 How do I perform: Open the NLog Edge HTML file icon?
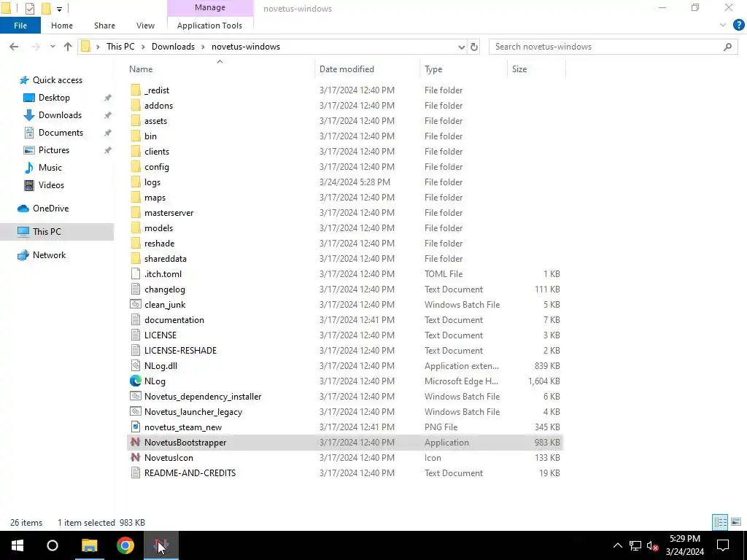click(135, 381)
